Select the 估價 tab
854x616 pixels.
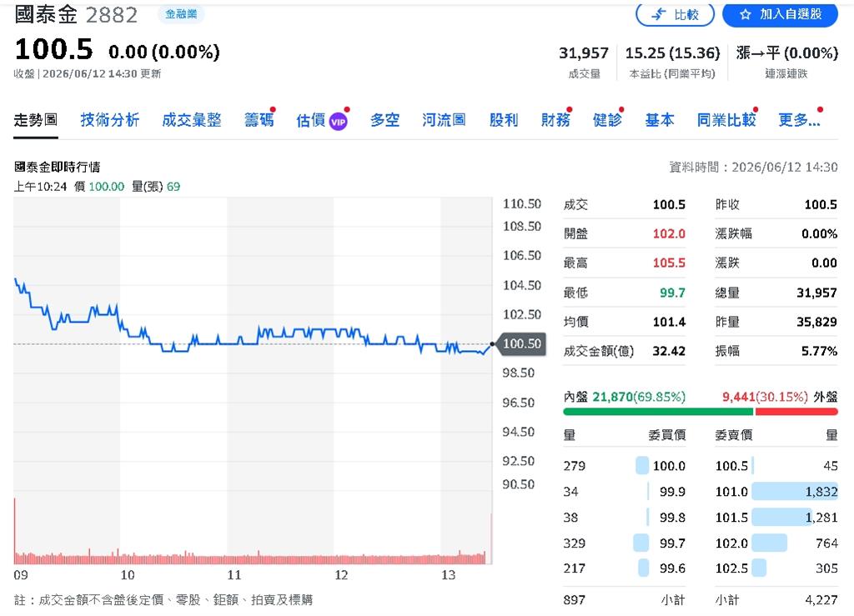tap(311, 120)
